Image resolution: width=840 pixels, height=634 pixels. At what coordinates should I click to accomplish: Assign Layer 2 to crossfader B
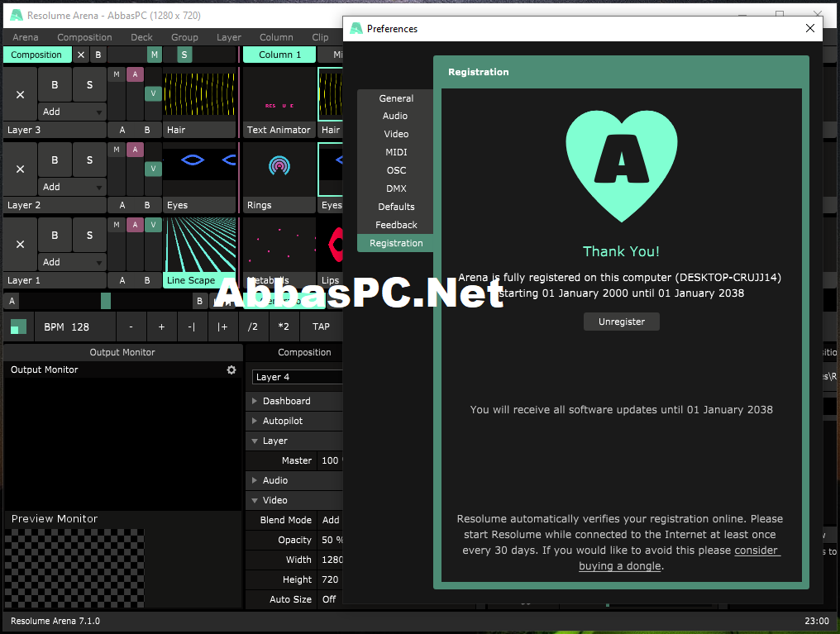(147, 205)
